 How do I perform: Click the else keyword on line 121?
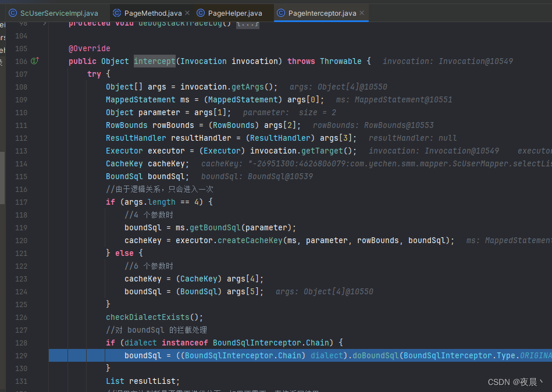(124, 254)
